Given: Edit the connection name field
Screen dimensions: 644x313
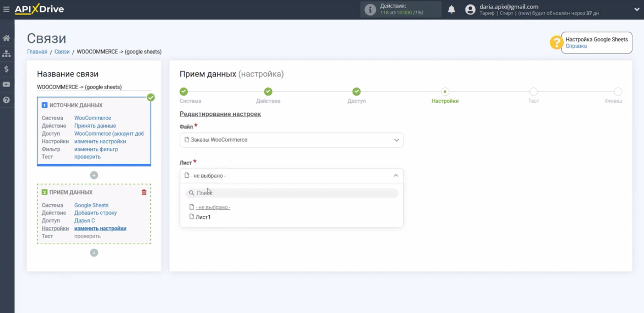Looking at the screenshot, I should 94,87.
